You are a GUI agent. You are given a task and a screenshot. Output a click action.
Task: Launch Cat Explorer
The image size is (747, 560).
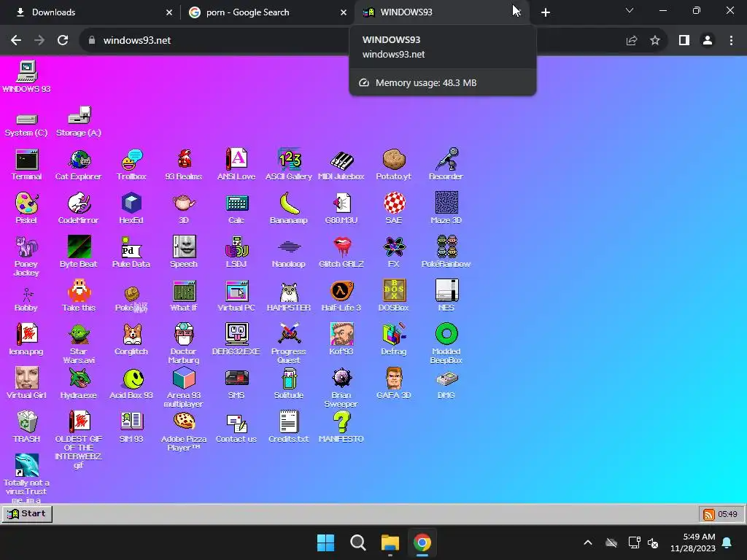[x=79, y=165]
